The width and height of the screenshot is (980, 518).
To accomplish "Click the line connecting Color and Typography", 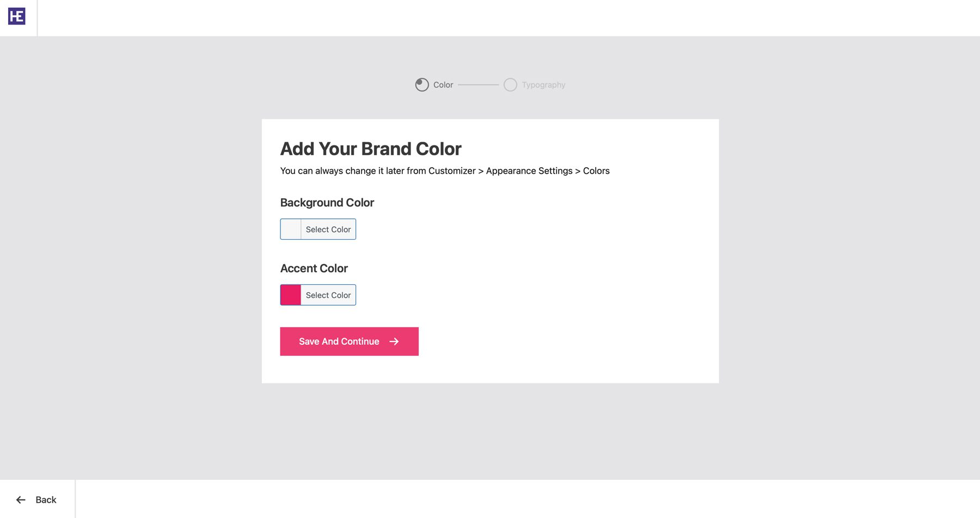I will coord(478,85).
